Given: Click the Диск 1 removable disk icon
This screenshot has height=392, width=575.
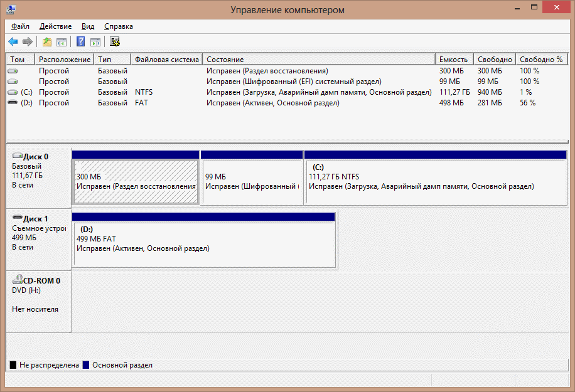Looking at the screenshot, I should point(17,217).
